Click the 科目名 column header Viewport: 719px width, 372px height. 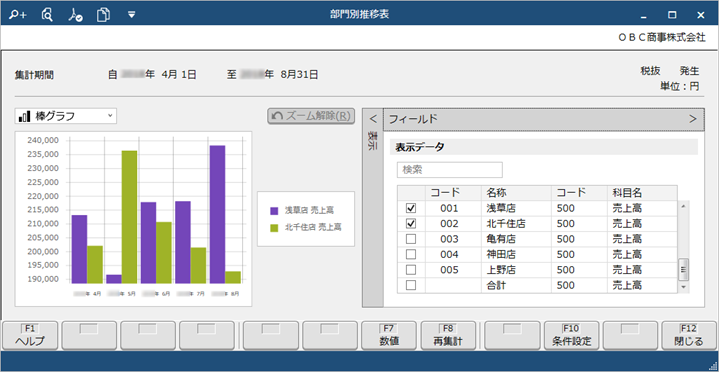click(642, 193)
